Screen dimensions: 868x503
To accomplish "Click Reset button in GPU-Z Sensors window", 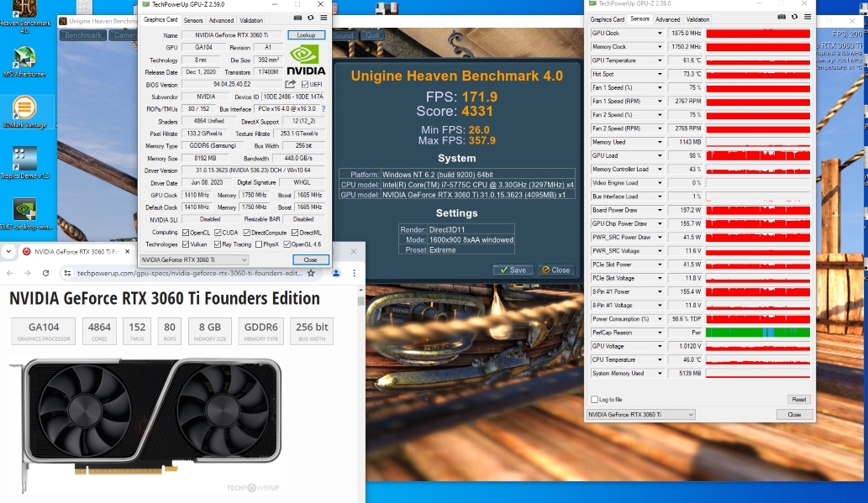I will [x=799, y=399].
